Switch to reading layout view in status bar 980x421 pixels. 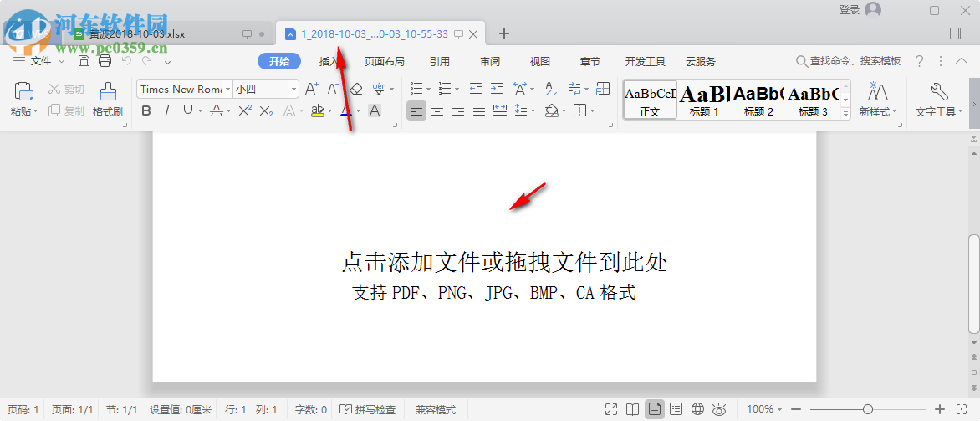tap(633, 410)
